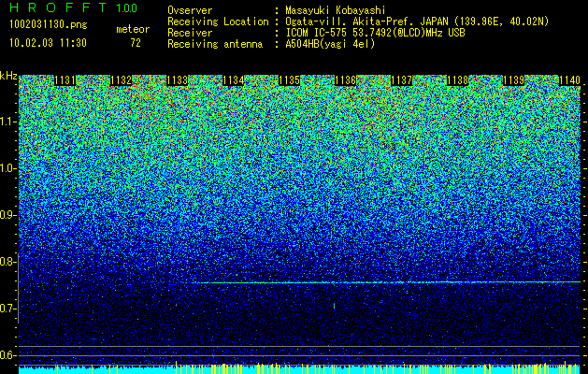Click the A504HB(yagi 4el) antenna text

pyautogui.click(x=330, y=44)
